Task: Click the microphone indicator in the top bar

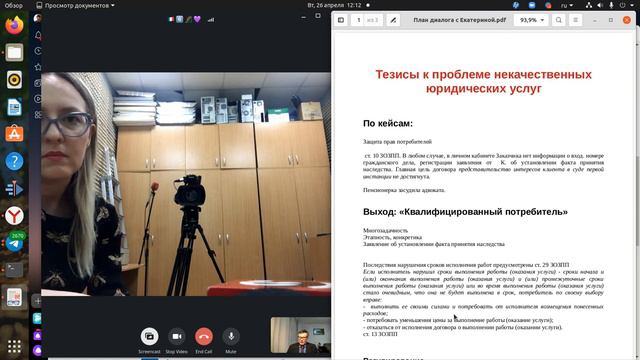Action: [611, 5]
